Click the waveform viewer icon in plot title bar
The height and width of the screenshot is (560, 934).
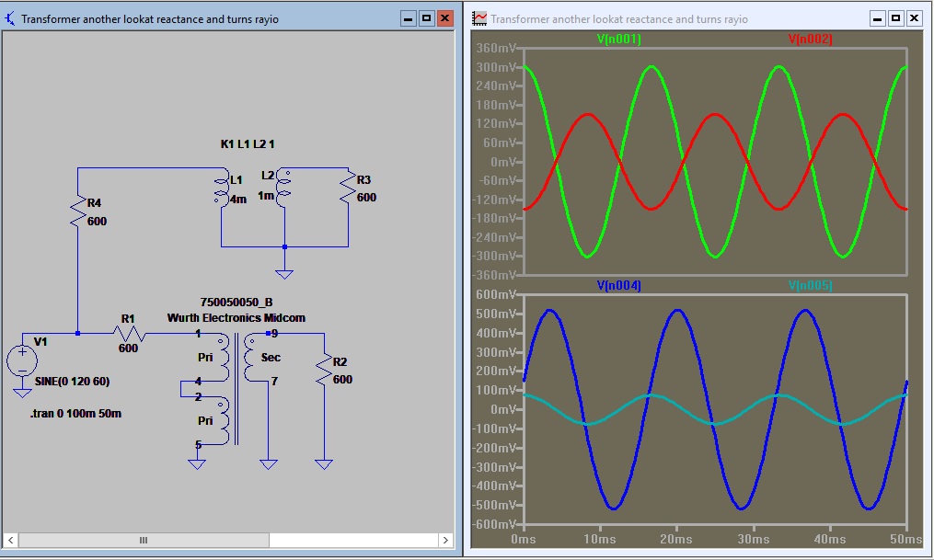coord(479,17)
